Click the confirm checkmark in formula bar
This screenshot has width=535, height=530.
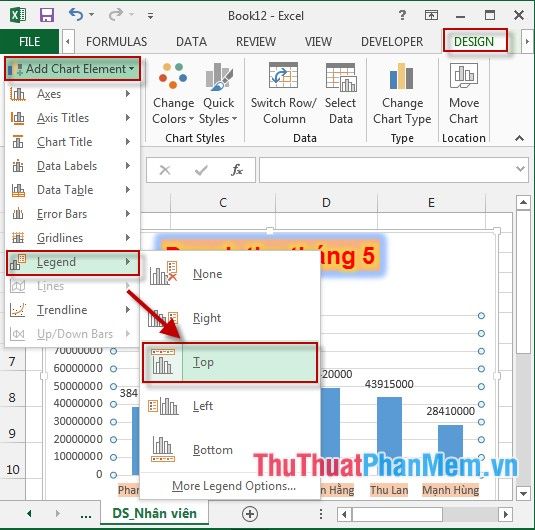click(201, 170)
